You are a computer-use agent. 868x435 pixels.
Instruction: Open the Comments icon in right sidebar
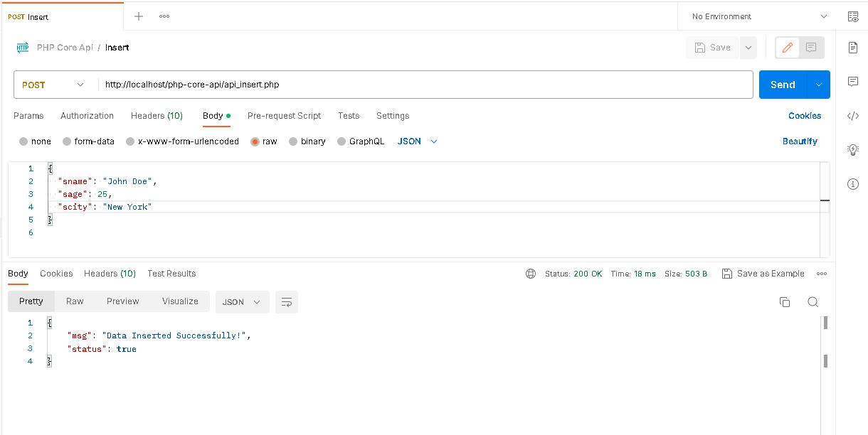(853, 82)
